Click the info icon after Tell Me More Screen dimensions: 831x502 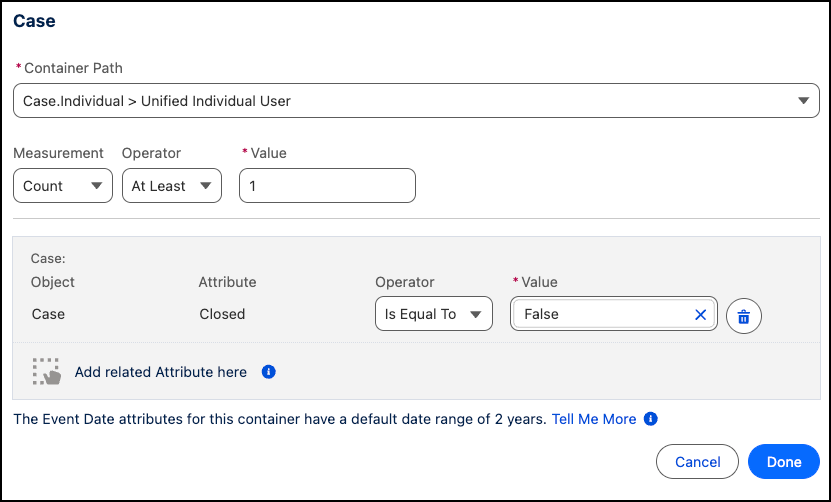coord(650,419)
